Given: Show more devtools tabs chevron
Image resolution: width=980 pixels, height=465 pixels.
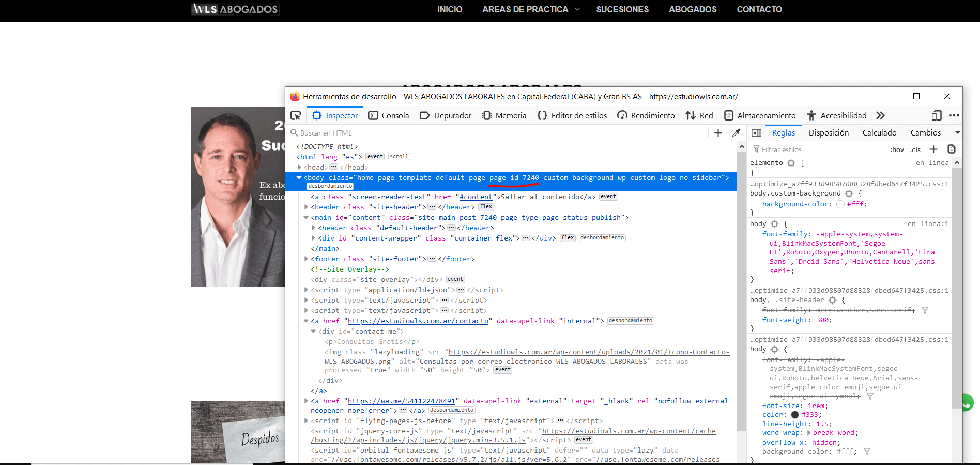Looking at the screenshot, I should pos(881,115).
